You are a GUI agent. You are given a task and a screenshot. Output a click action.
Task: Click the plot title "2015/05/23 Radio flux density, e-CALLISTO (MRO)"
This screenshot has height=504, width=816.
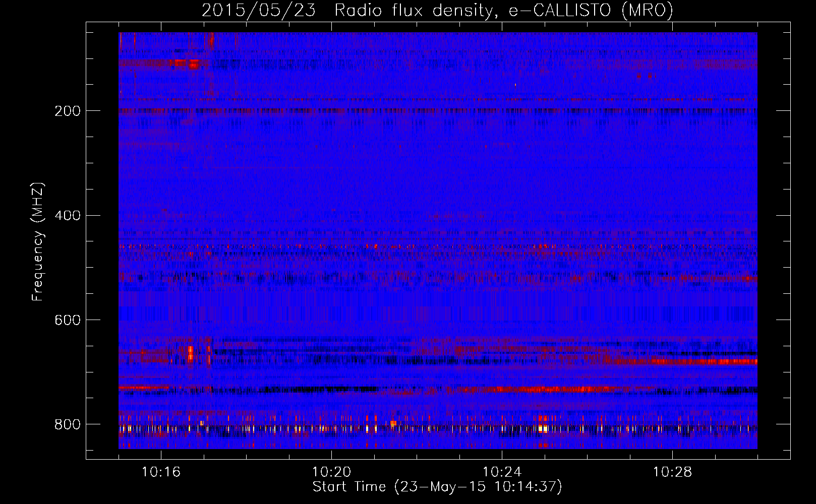click(x=437, y=11)
